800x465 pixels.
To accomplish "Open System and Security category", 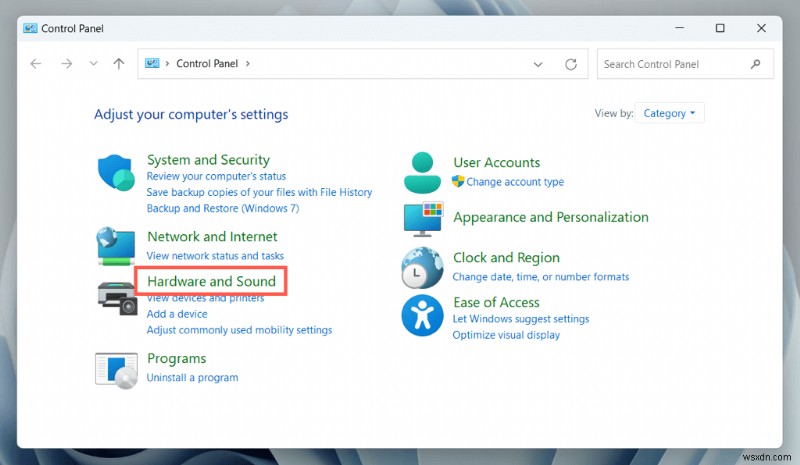I will coord(208,160).
